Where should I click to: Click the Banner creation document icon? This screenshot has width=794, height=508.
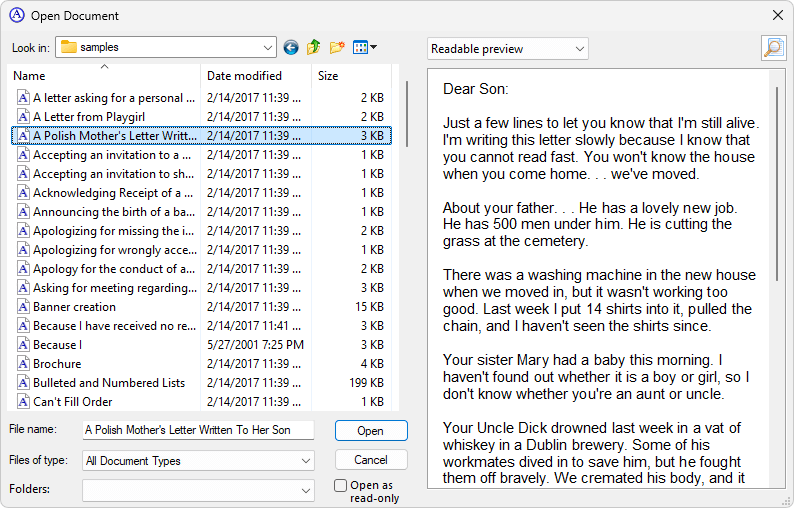[22, 307]
